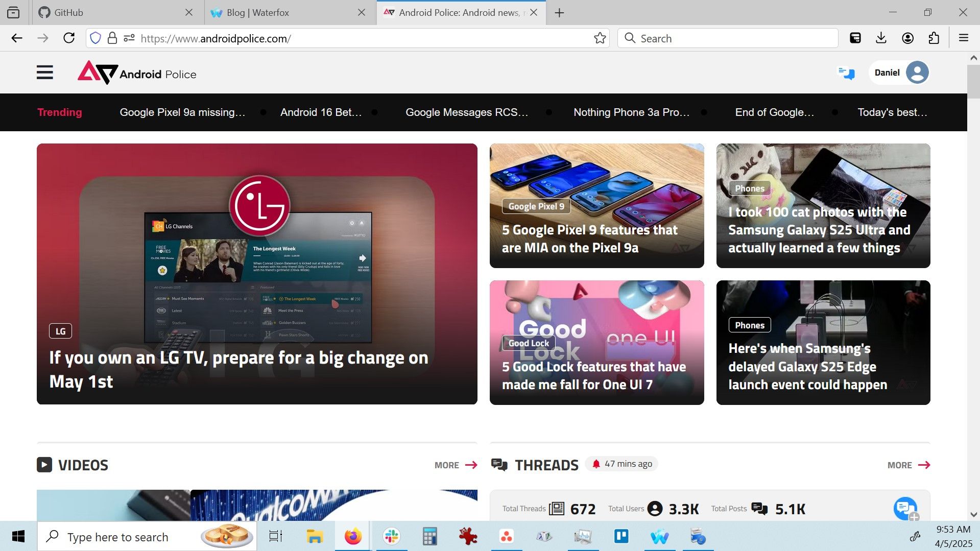Open the Windows Start menu
980x551 pixels.
pyautogui.click(x=18, y=536)
